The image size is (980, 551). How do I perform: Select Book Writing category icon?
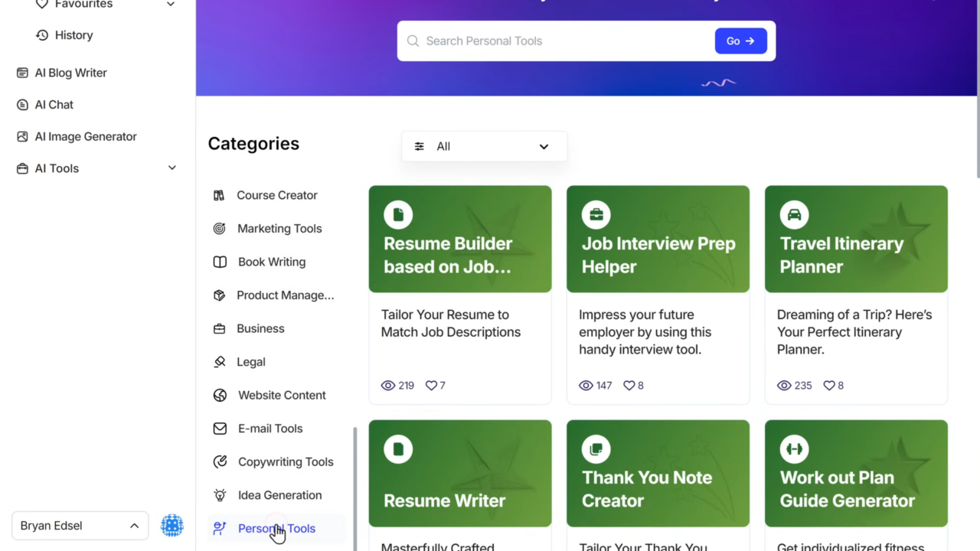click(220, 262)
